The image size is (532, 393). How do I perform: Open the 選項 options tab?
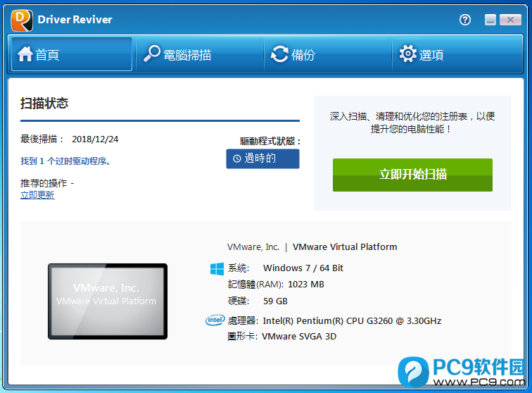(457, 54)
